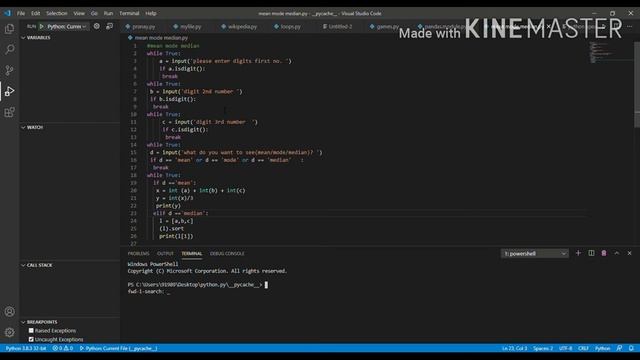Open the powershell terminal selector dropdown

534,253
